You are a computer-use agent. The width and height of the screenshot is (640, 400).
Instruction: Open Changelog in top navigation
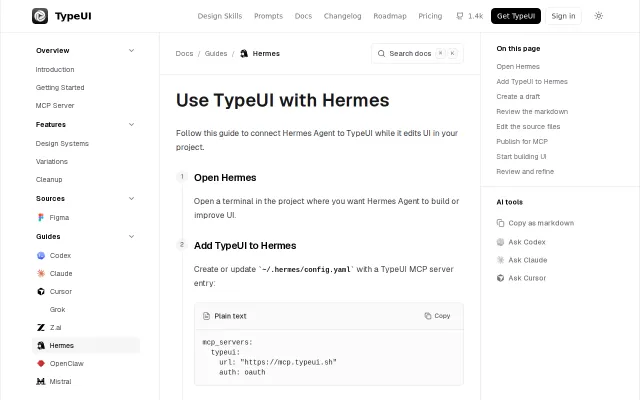click(x=342, y=16)
